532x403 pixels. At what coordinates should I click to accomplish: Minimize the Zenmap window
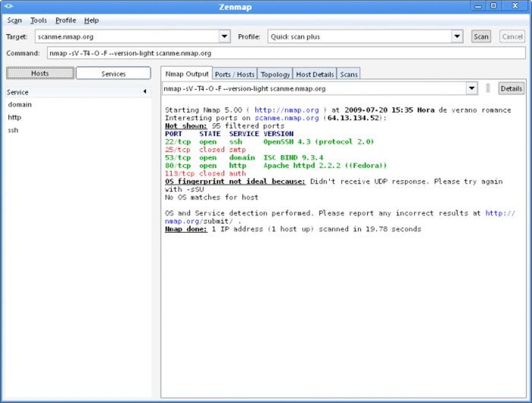pos(478,6)
